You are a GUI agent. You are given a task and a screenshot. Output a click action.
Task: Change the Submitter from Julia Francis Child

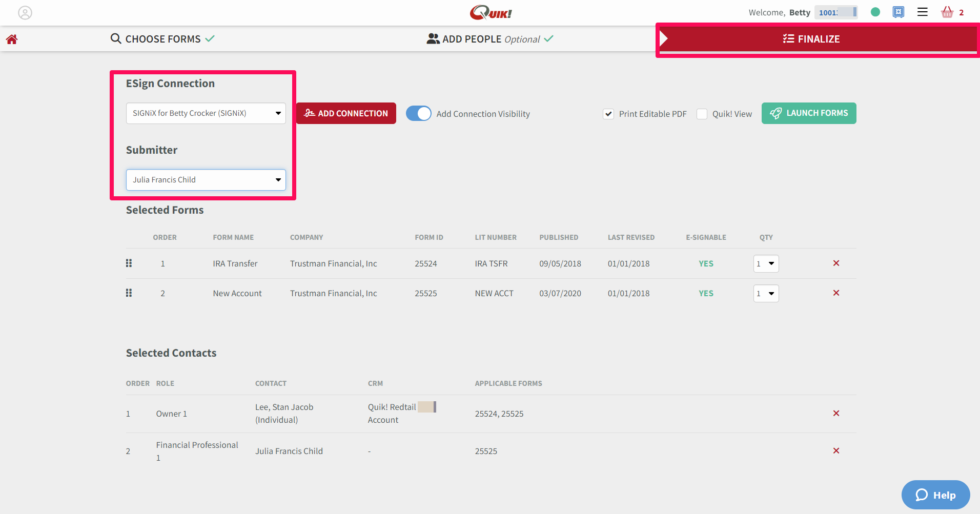click(206, 179)
